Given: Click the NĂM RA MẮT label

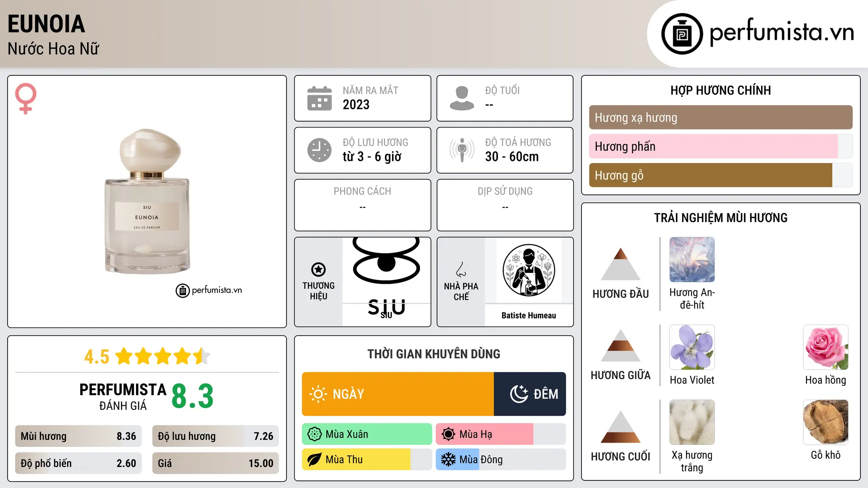Looking at the screenshot, I should point(370,90).
